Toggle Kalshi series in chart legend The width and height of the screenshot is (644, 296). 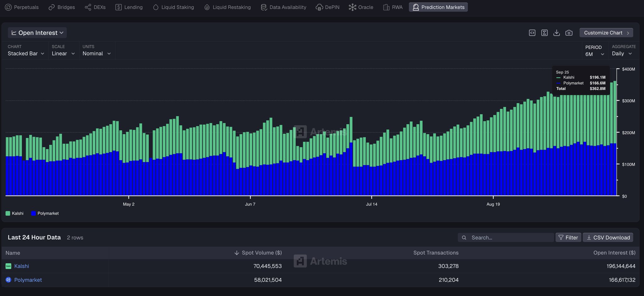(14, 213)
